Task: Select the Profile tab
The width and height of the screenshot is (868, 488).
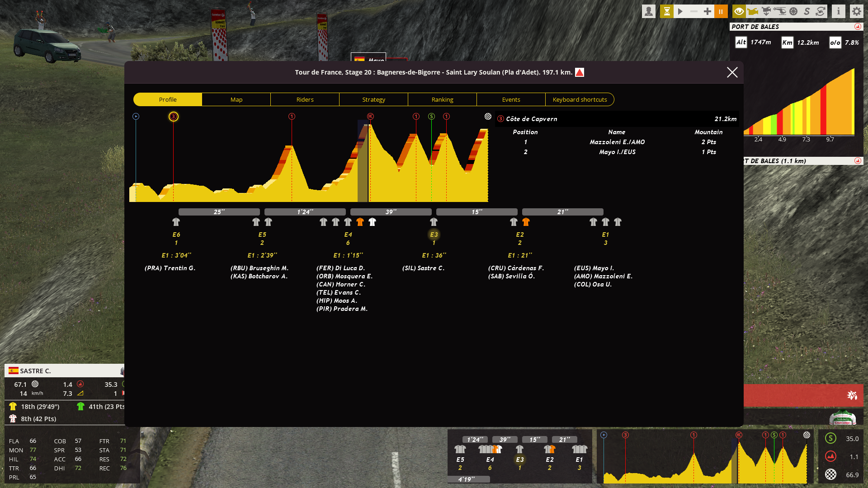Action: tap(168, 99)
